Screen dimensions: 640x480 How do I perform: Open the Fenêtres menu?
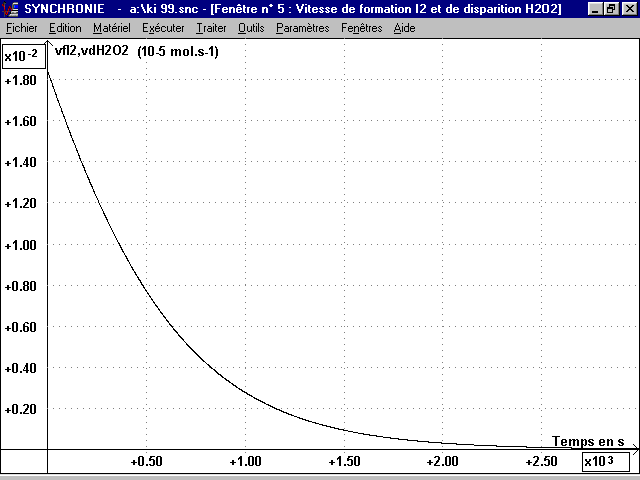pyautogui.click(x=362, y=28)
